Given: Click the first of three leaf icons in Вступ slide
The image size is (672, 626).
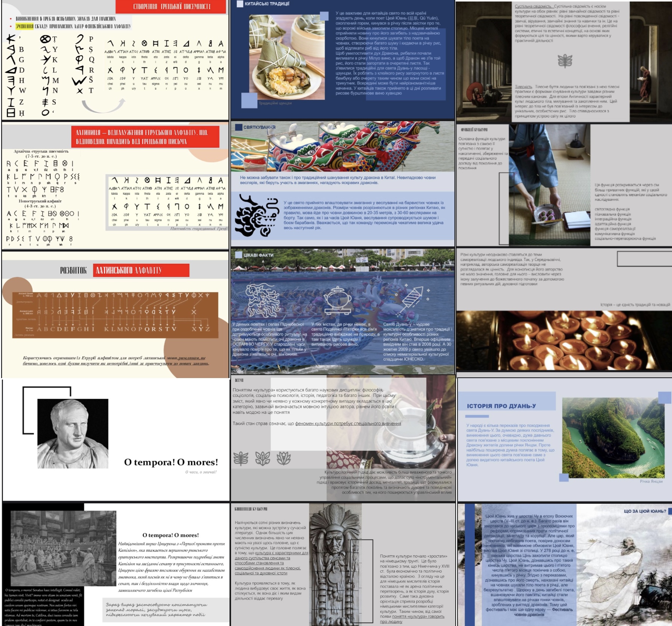Looking at the screenshot, I should 241,458.
